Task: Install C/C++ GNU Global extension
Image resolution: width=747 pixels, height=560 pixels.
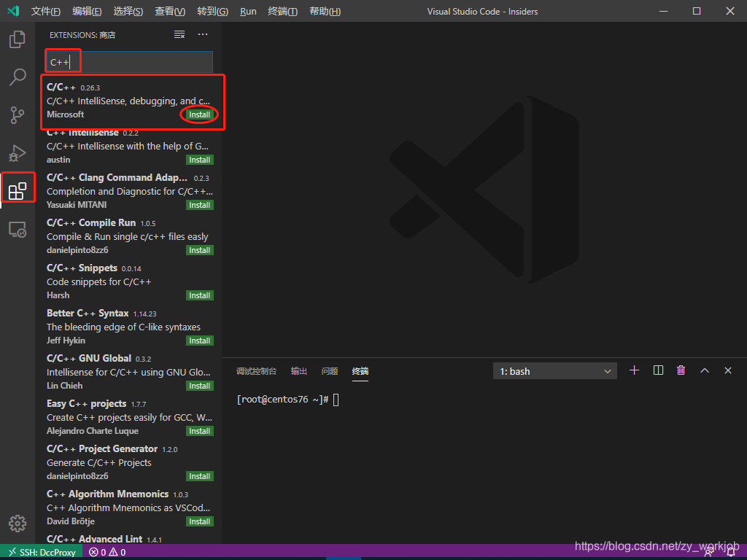Action: coord(199,386)
